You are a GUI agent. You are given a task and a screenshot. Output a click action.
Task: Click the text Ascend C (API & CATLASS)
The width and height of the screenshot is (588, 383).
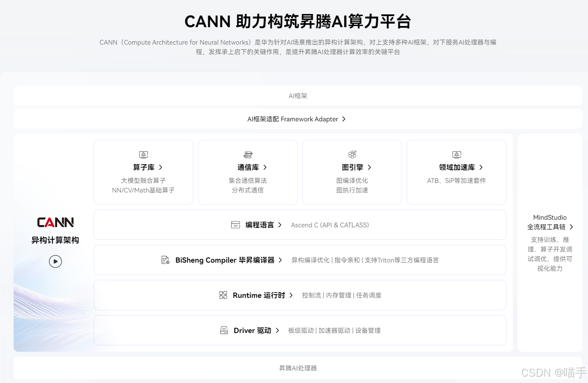[330, 225]
